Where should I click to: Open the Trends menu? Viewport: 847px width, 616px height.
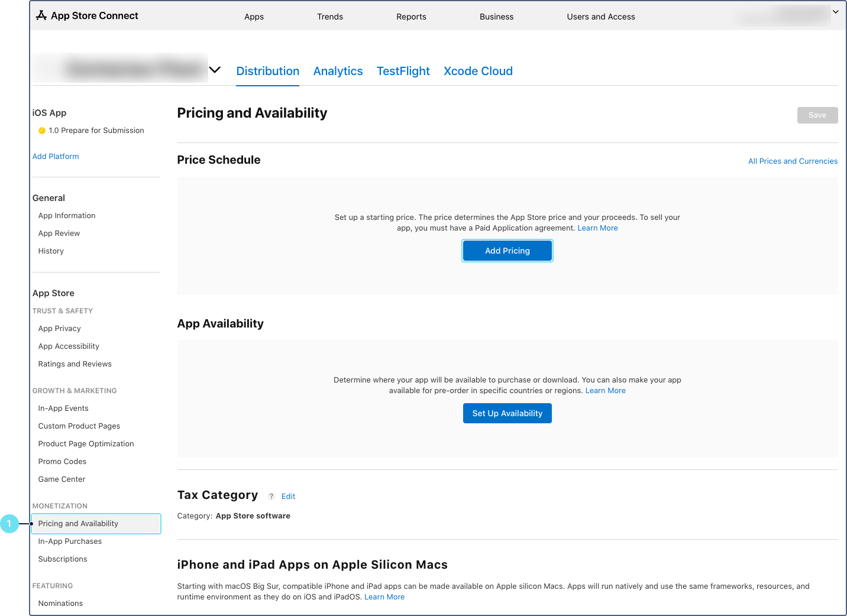[x=330, y=17]
